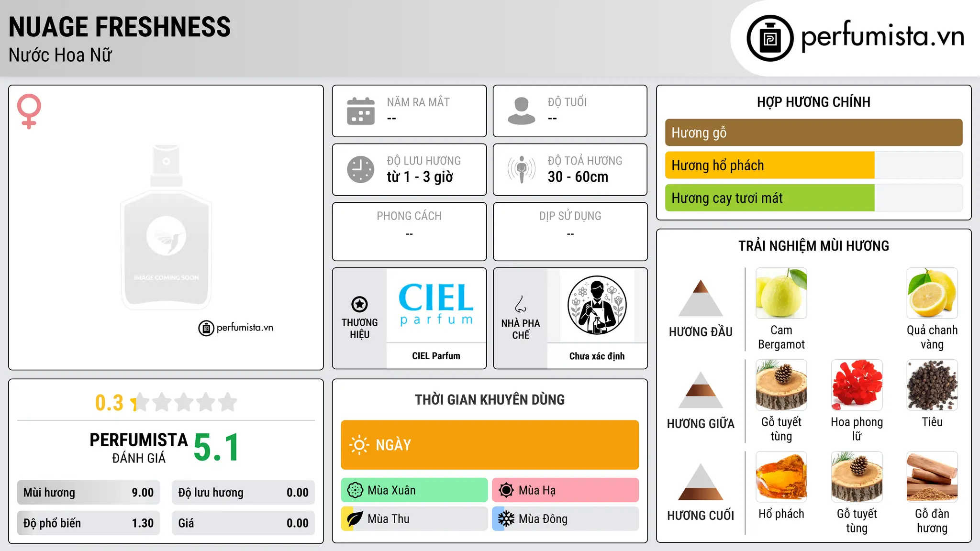Click the Nước Hoa Nữ subtitle
980x551 pixels.
[x=60, y=55]
